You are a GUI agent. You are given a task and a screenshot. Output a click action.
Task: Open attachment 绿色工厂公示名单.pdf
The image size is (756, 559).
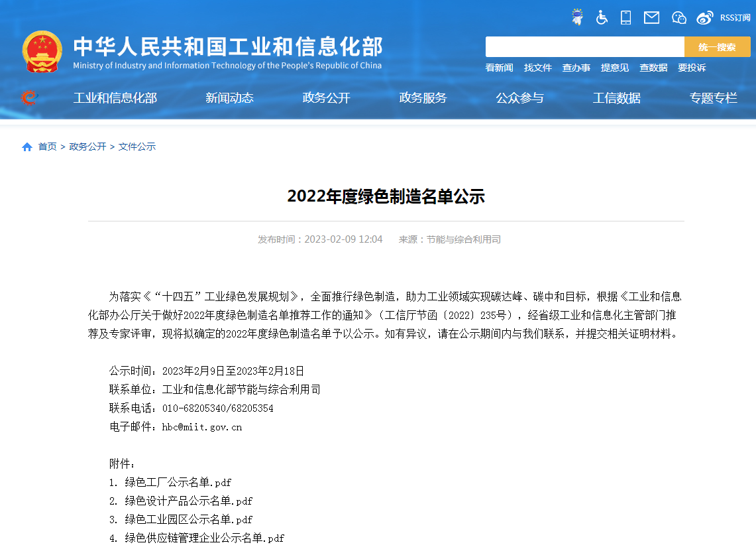click(178, 482)
